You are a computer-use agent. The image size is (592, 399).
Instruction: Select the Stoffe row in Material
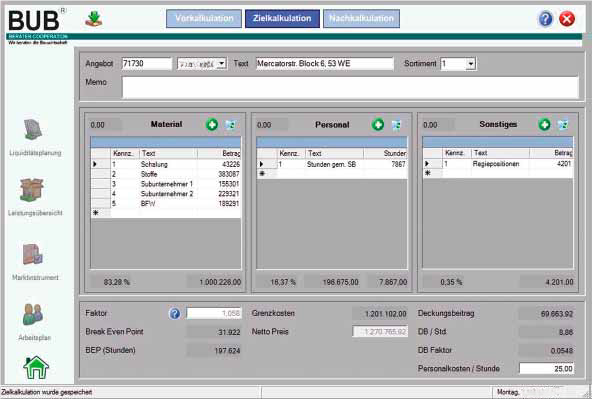click(166, 174)
